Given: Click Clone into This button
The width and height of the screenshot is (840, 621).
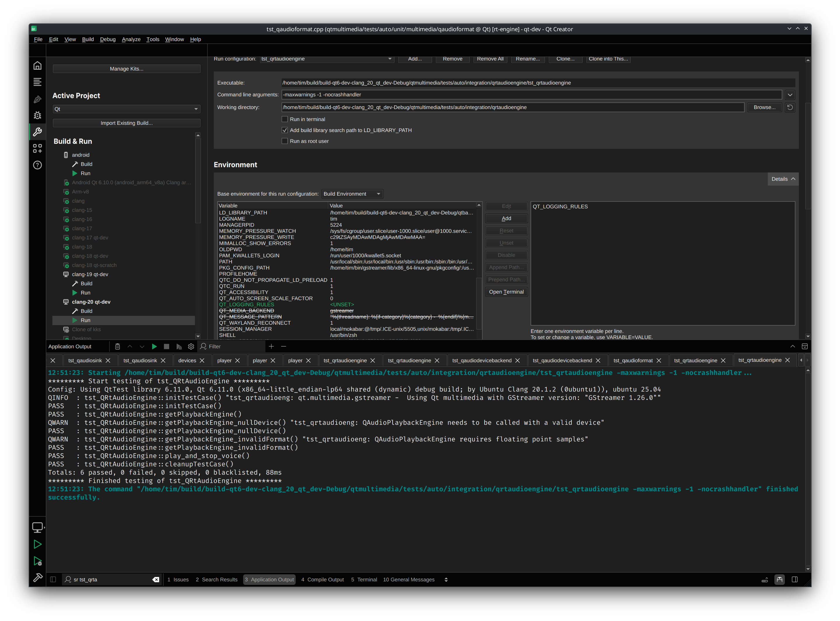Looking at the screenshot, I should pos(608,59).
